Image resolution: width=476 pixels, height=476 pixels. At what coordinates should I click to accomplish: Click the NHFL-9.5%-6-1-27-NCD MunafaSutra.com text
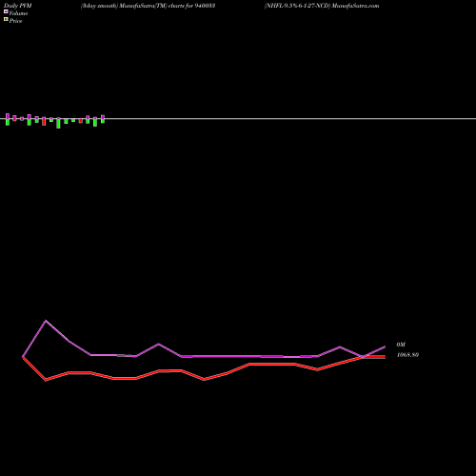click(x=322, y=6)
